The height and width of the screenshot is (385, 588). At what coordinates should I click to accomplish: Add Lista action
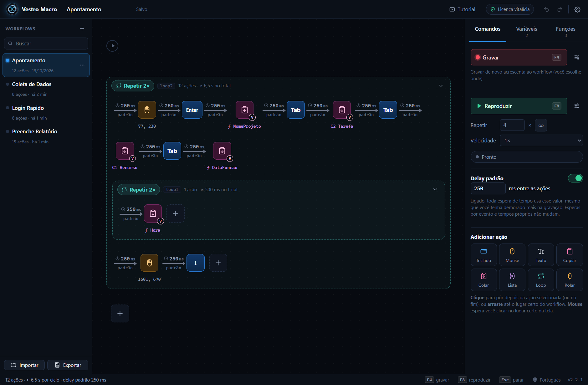coord(512,280)
